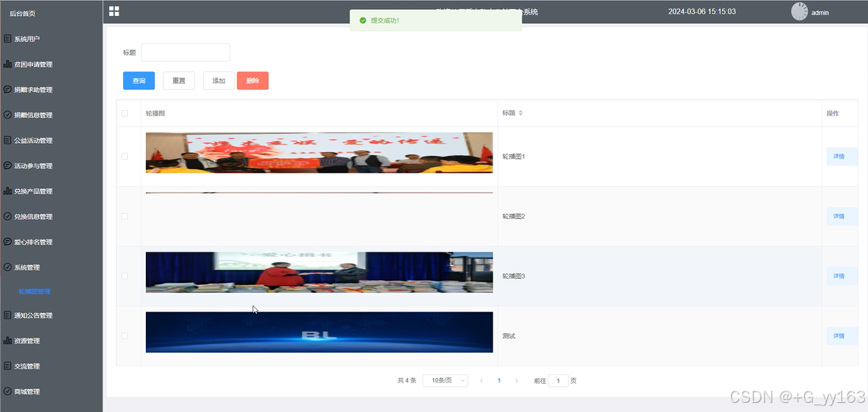Go to the previous page arrow
868x412 pixels.
click(x=482, y=380)
